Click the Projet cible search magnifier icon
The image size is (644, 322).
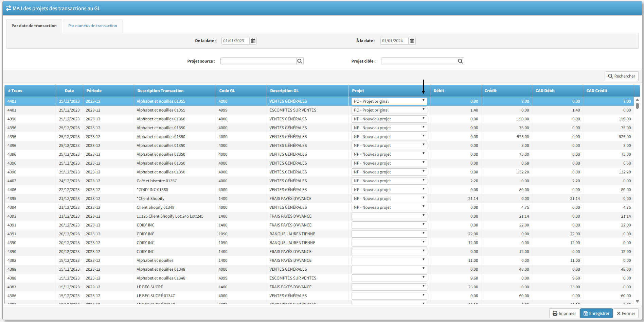point(460,61)
